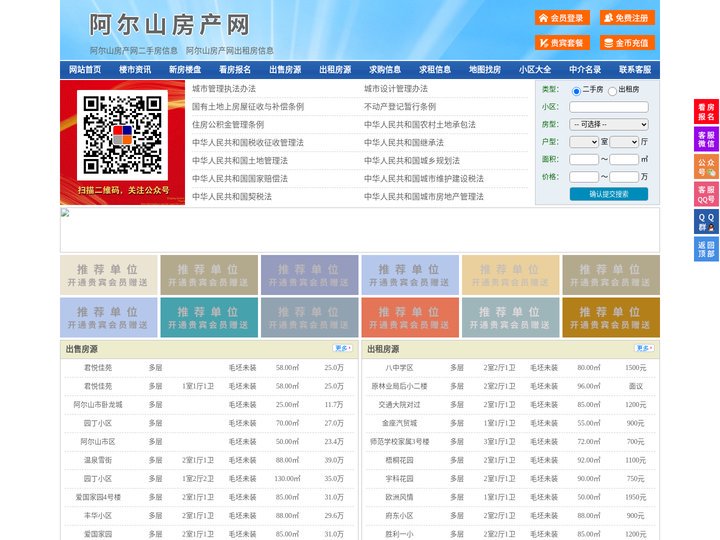Open 看房报名 in navigation bar

pos(235,70)
